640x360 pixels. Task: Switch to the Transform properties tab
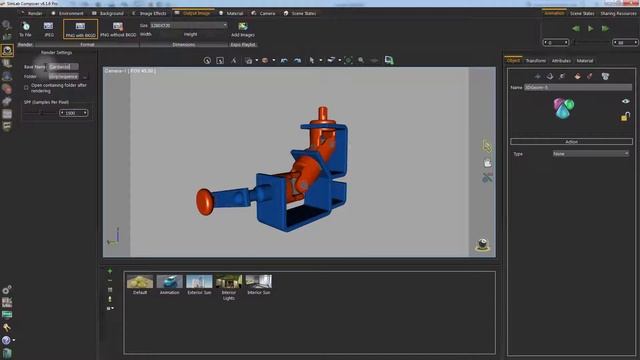(x=536, y=61)
